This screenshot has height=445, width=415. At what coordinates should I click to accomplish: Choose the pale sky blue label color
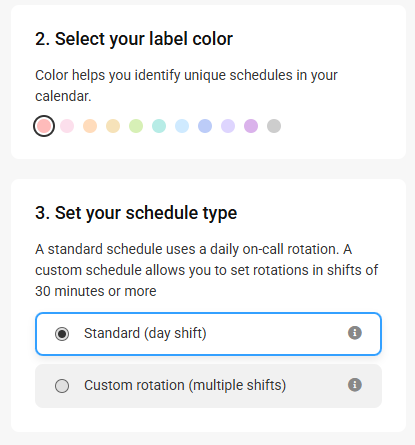[x=182, y=126]
